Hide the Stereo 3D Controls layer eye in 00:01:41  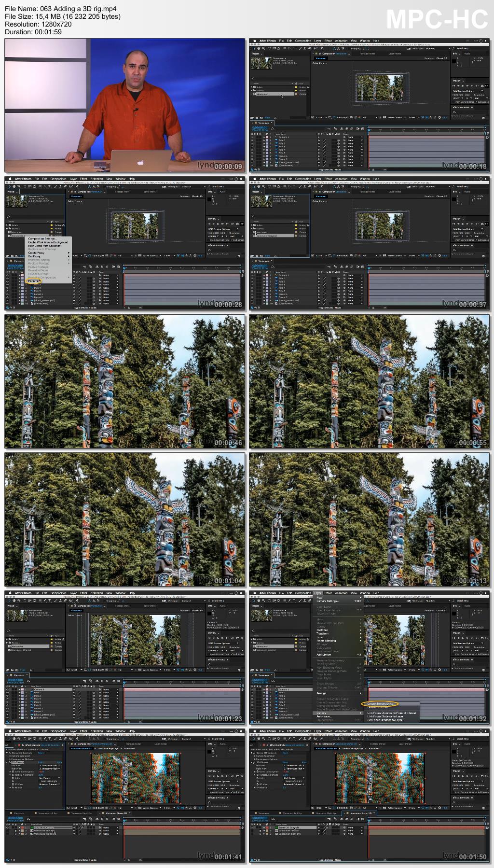coord(7,827)
